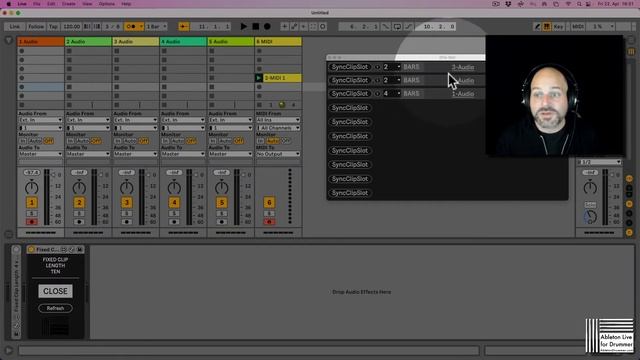Select the 6 MIDI track header
This screenshot has height=360, width=640.
pyautogui.click(x=278, y=42)
